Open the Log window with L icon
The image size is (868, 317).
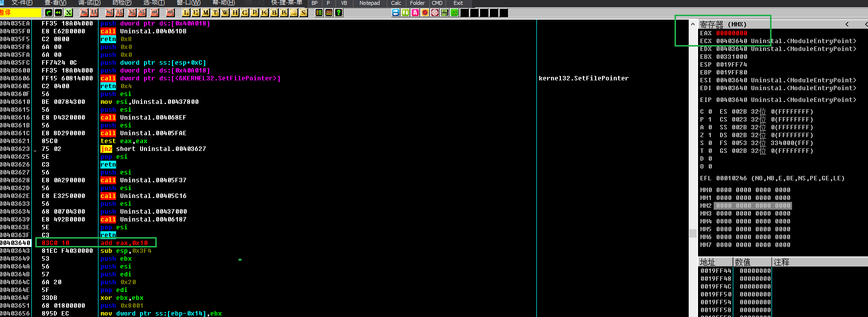pos(186,13)
